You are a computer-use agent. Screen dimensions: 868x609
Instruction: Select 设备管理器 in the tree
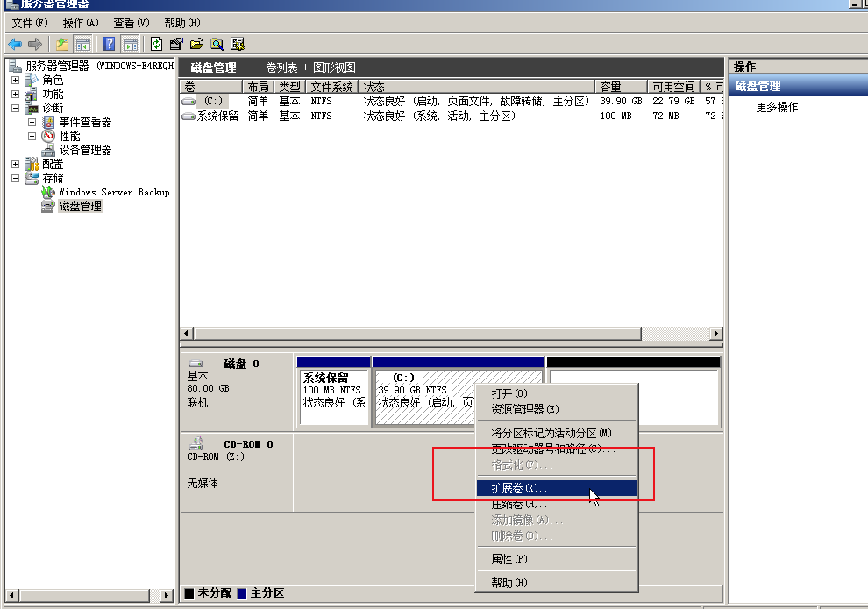click(x=85, y=150)
